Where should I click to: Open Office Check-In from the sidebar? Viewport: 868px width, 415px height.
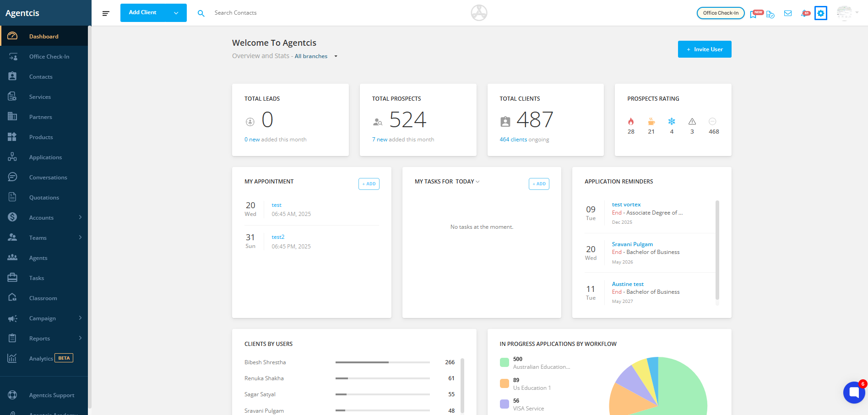point(44,56)
